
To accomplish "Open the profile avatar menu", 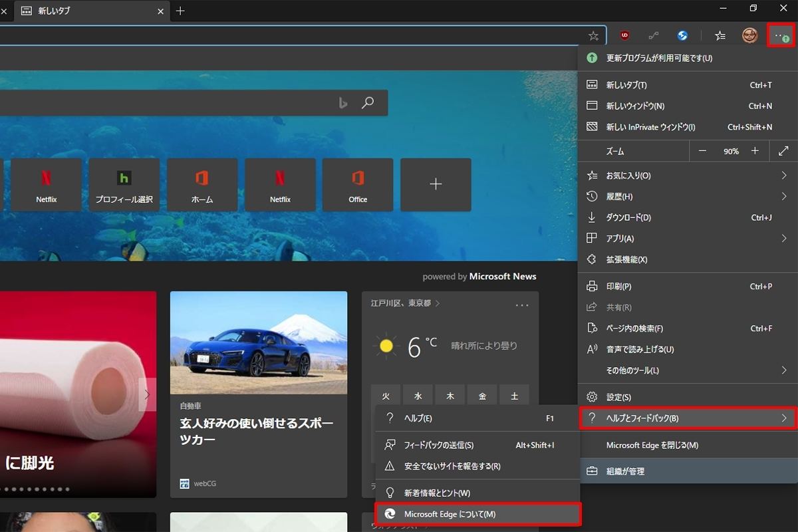I will [750, 36].
